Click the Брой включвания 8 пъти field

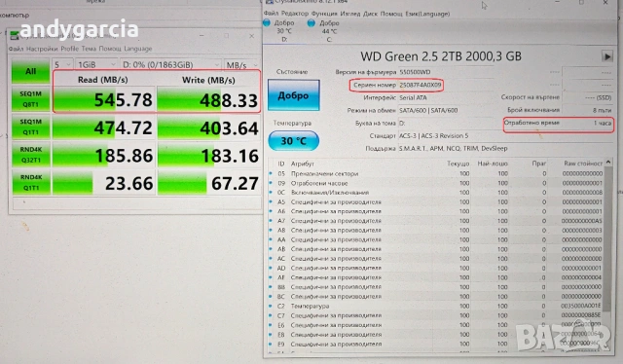coord(559,110)
